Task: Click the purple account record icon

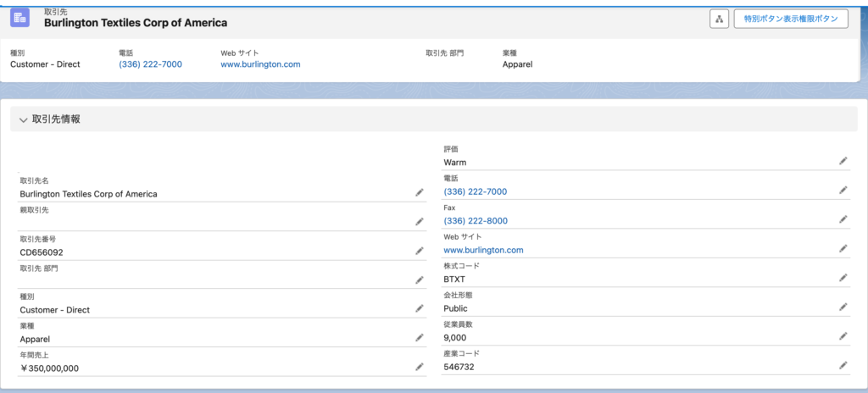Action: [20, 18]
